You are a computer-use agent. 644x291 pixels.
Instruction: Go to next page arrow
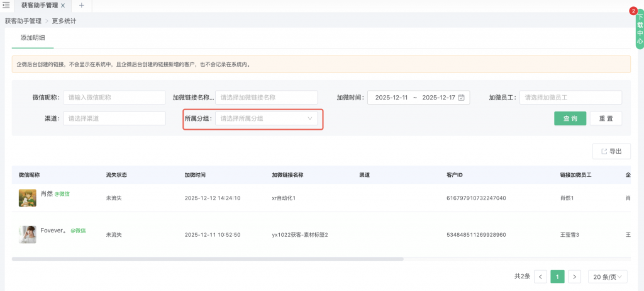(x=574, y=277)
